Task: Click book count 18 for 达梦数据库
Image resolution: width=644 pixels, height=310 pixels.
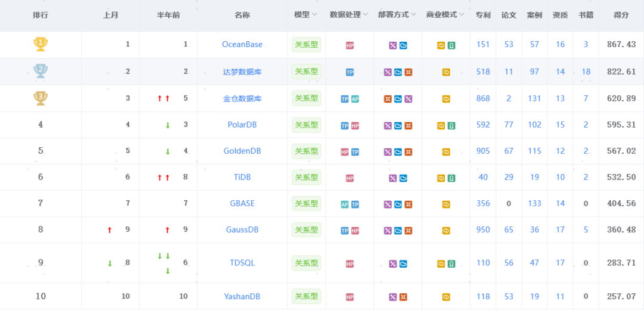Action: (586, 72)
